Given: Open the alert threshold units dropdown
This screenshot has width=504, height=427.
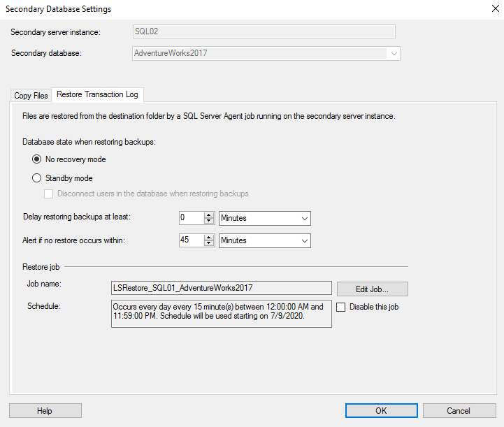Looking at the screenshot, I should pyautogui.click(x=265, y=240).
